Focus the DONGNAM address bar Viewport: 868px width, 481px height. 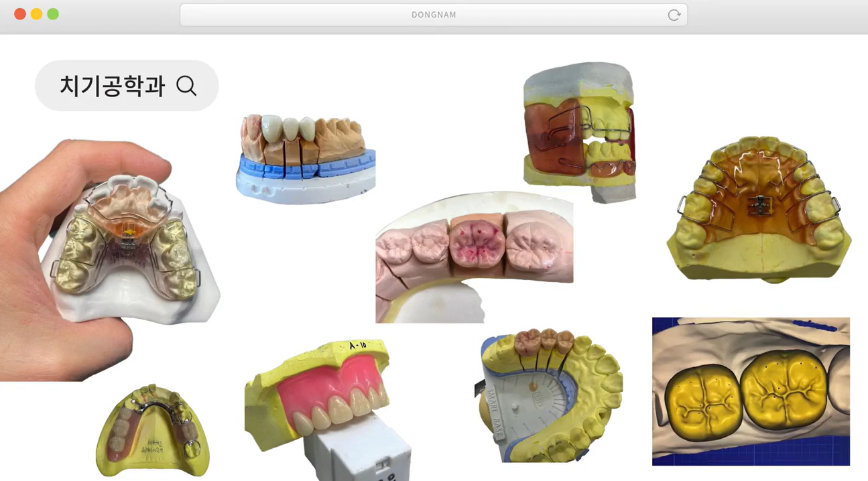point(433,15)
